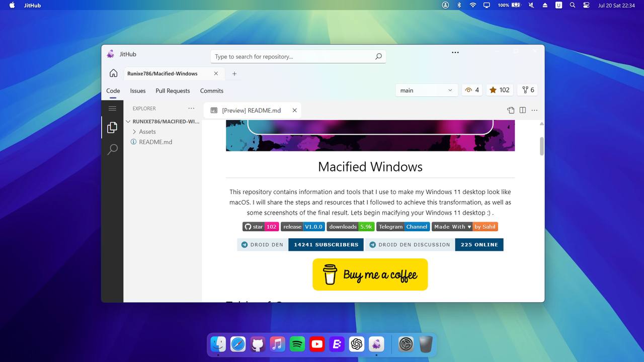
Task: Click the Bluetooth icon in the menu bar
Action: click(459, 5)
